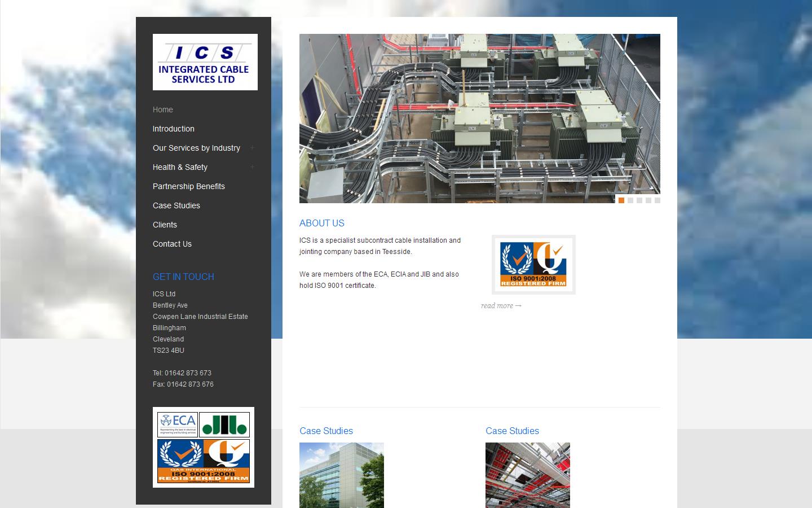Navigate to Contact Us
The height and width of the screenshot is (508, 812).
172,244
